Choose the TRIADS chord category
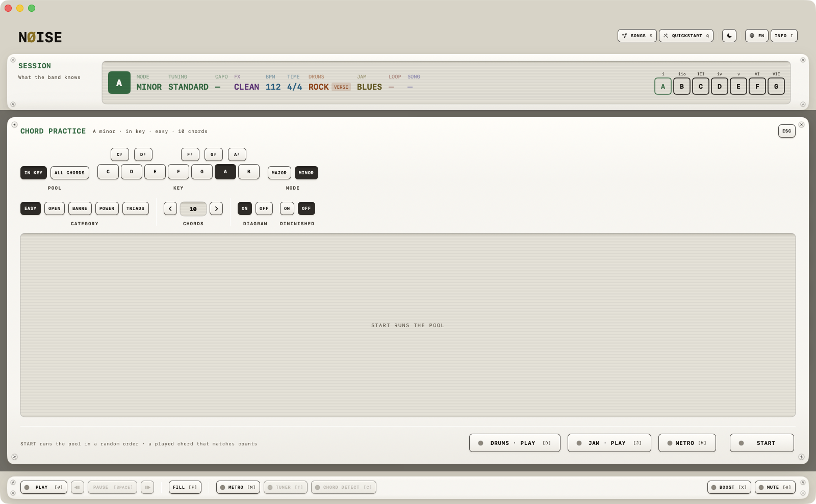 click(x=136, y=208)
